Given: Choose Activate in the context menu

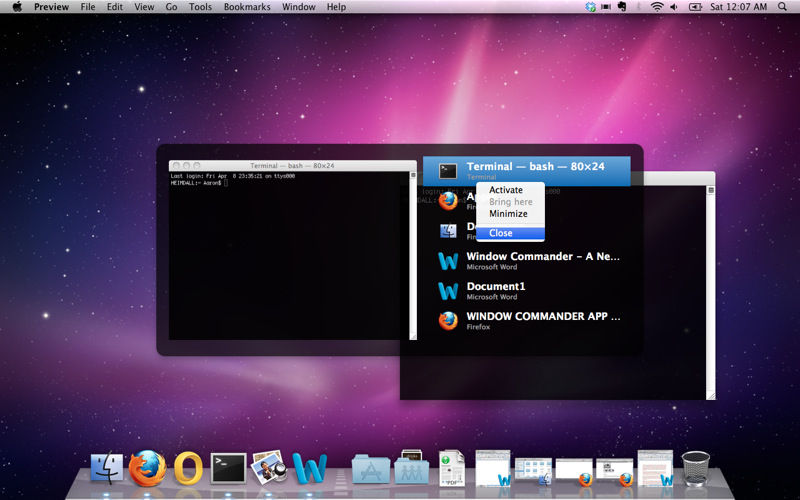Looking at the screenshot, I should [x=506, y=190].
